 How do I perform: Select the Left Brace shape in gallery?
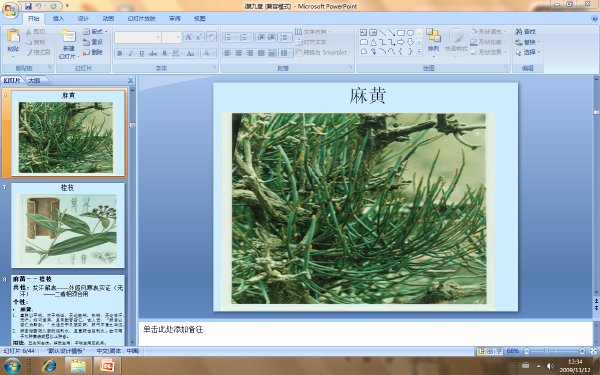(x=401, y=51)
